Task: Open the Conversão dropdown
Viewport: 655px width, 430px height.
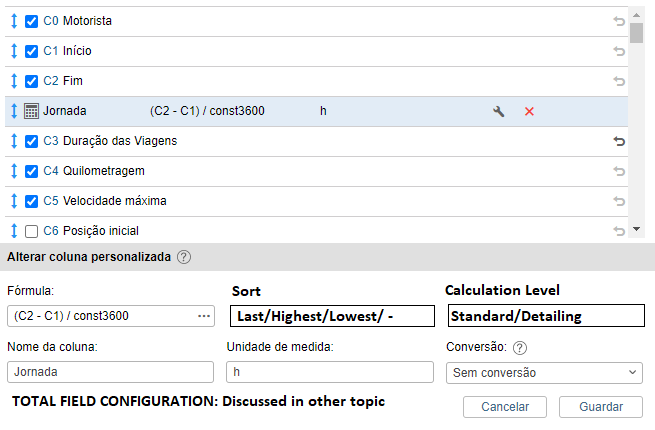Action: (x=543, y=373)
